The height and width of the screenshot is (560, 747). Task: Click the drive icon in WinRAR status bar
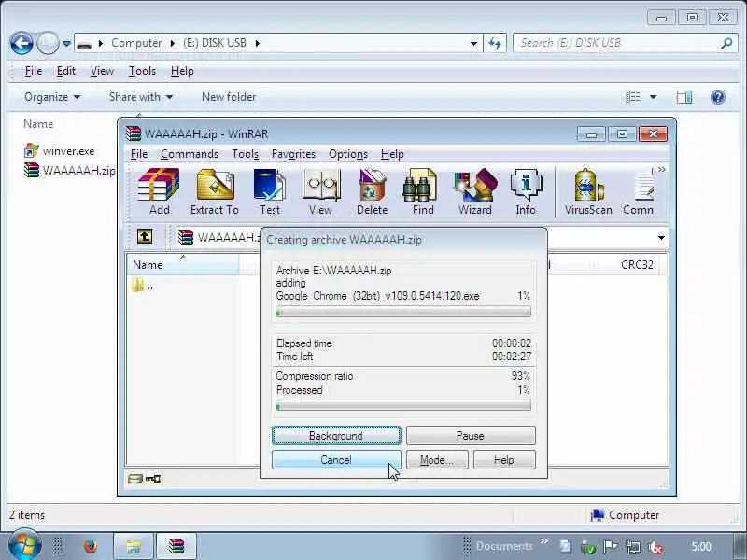click(134, 479)
